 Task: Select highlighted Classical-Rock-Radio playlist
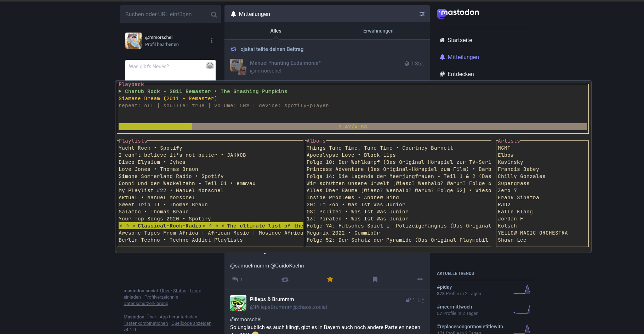211,226
